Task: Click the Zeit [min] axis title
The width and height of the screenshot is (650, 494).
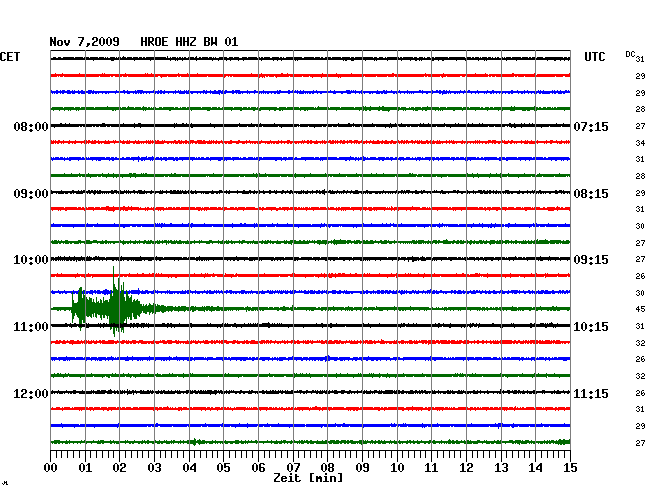Action: [308, 478]
